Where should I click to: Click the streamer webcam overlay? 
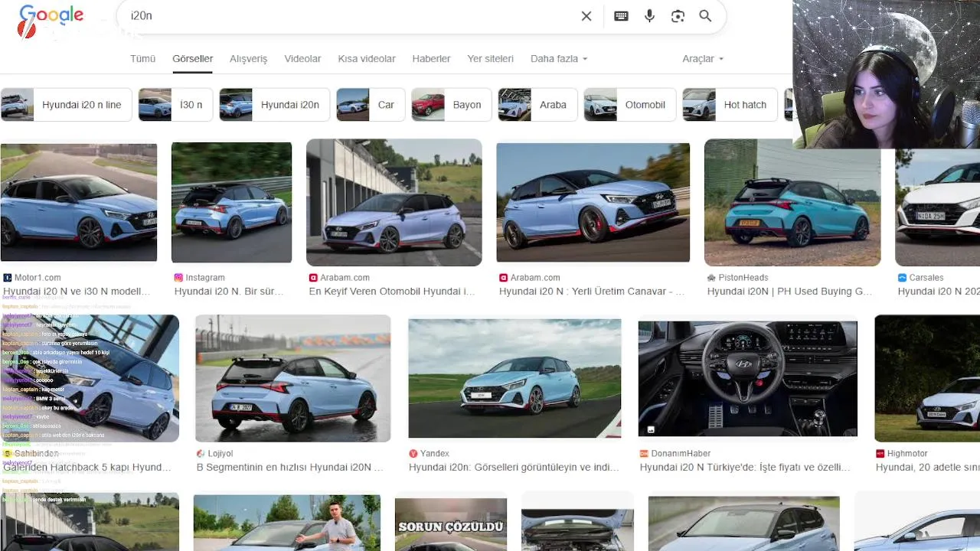click(886, 74)
